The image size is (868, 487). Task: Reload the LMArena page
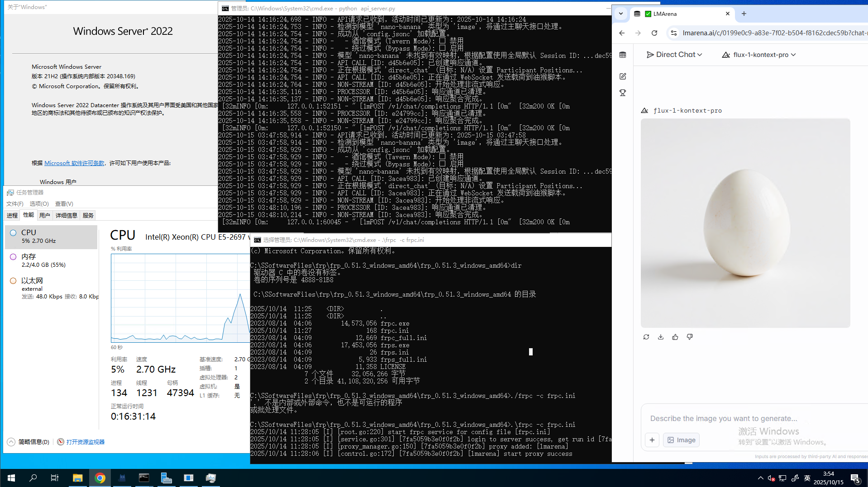(x=654, y=33)
